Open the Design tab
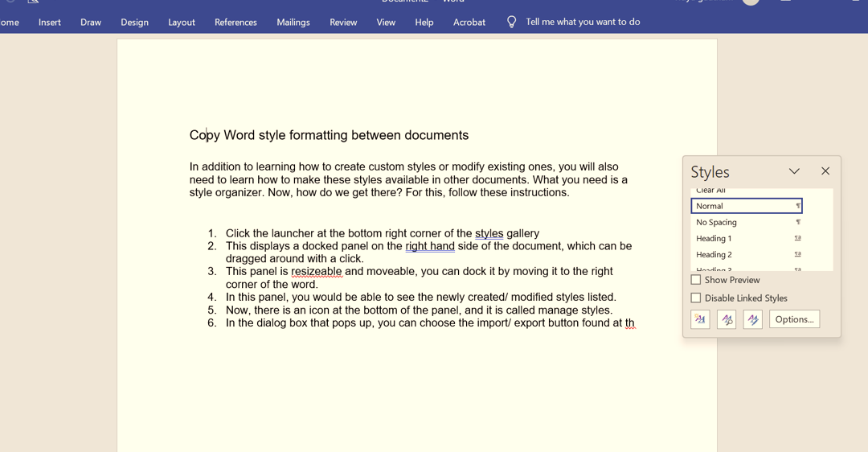The height and width of the screenshot is (452, 868). click(134, 23)
